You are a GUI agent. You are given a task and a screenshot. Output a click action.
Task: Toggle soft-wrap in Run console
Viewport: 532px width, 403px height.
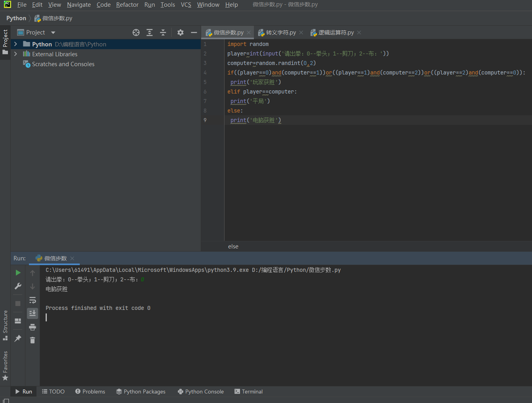point(33,300)
